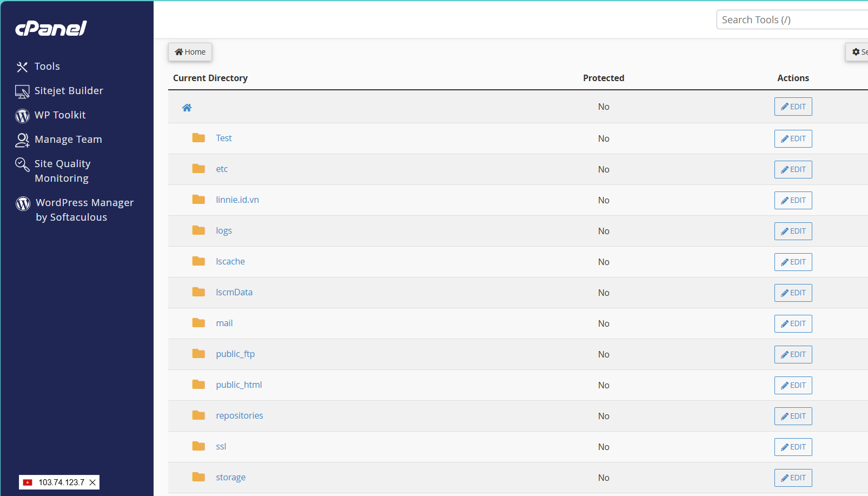
Task: Click the lscmData folder icon
Action: coord(198,292)
